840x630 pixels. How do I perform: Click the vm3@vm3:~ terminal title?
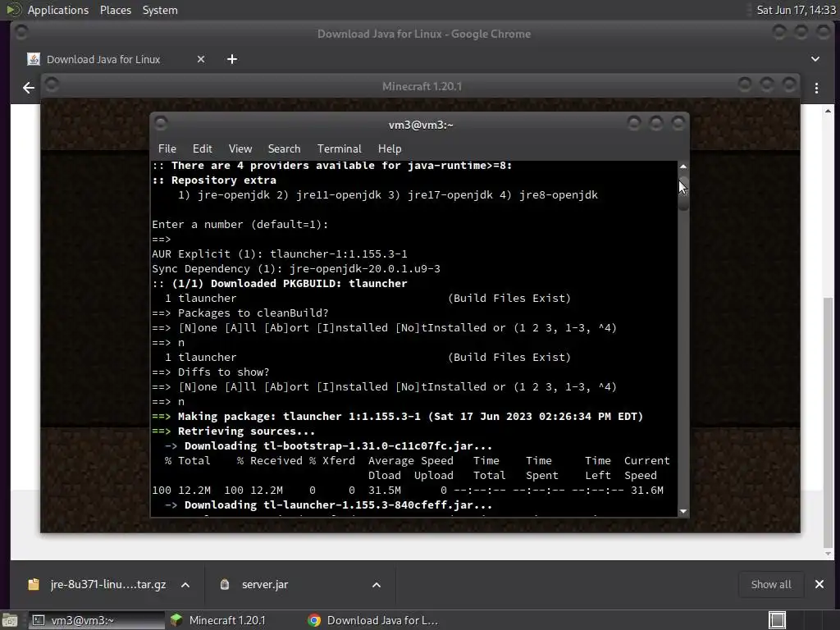pos(421,125)
